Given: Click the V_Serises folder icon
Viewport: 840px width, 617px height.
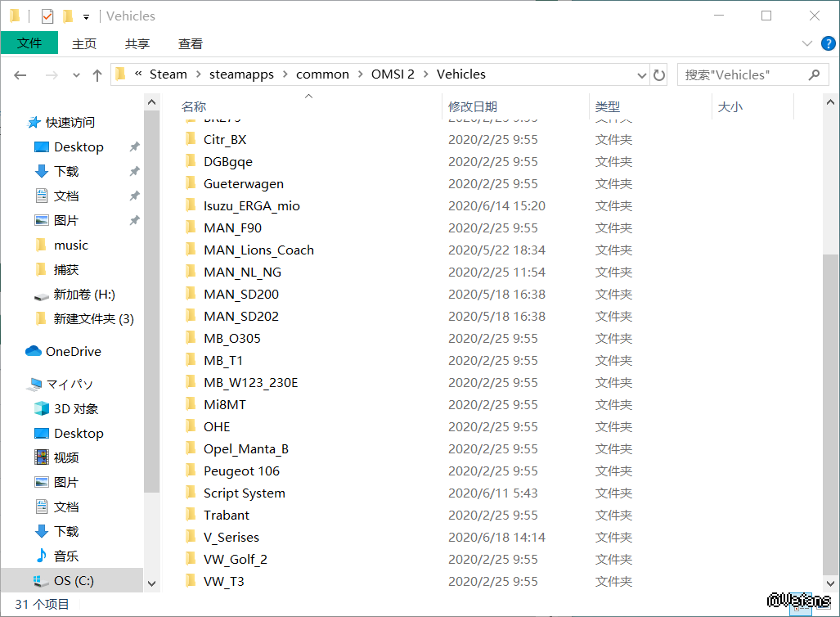Looking at the screenshot, I should (191, 537).
